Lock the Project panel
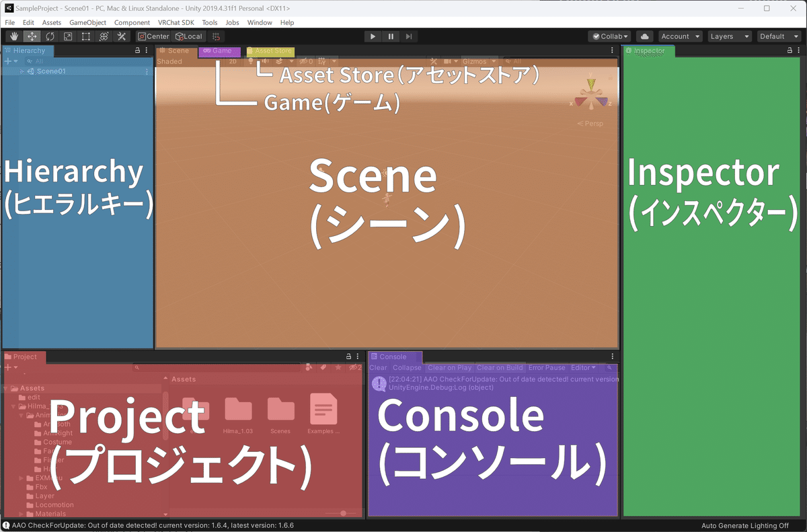This screenshot has width=807, height=532. [x=348, y=356]
